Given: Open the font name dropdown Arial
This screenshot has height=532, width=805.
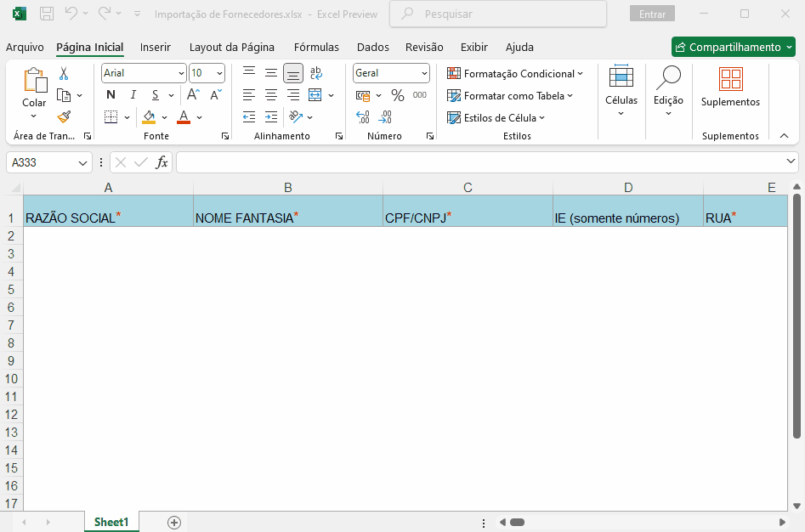Looking at the screenshot, I should pos(181,73).
